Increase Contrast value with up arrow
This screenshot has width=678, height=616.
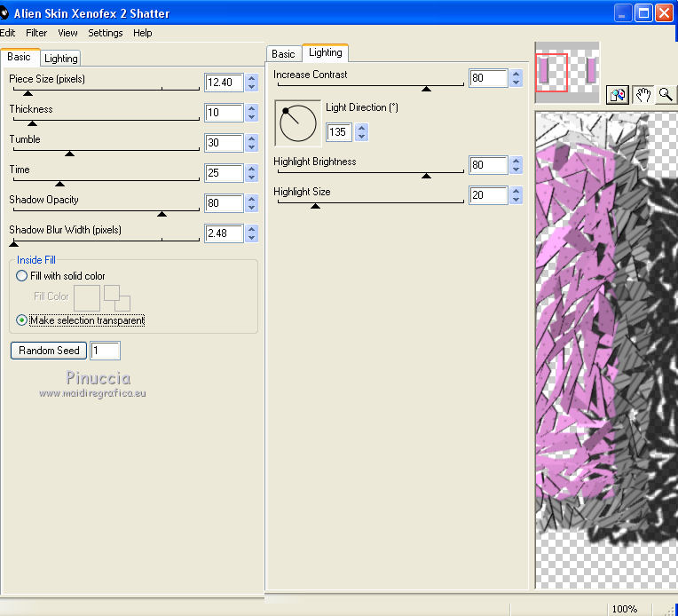(516, 74)
